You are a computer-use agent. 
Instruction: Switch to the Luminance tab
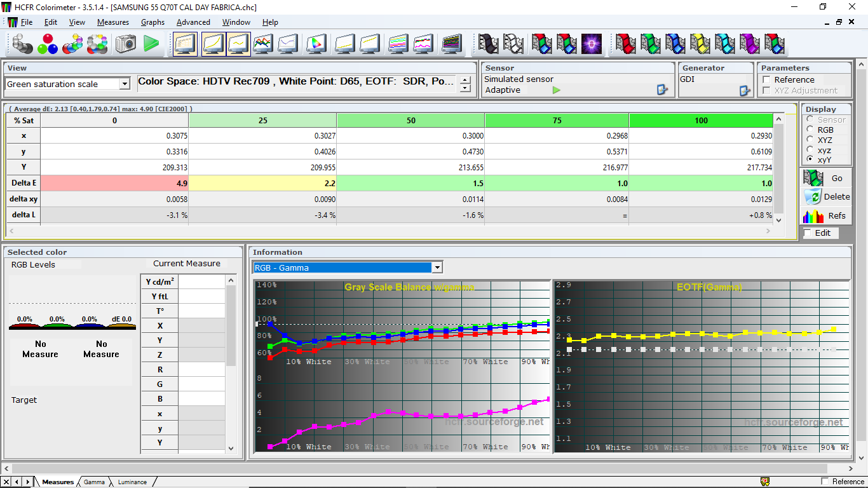132,482
